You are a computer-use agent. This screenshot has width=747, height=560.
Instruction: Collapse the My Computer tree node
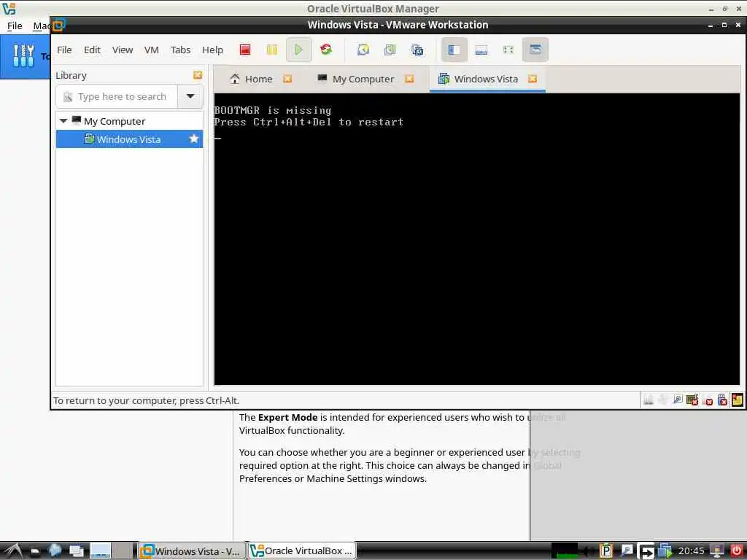click(63, 121)
